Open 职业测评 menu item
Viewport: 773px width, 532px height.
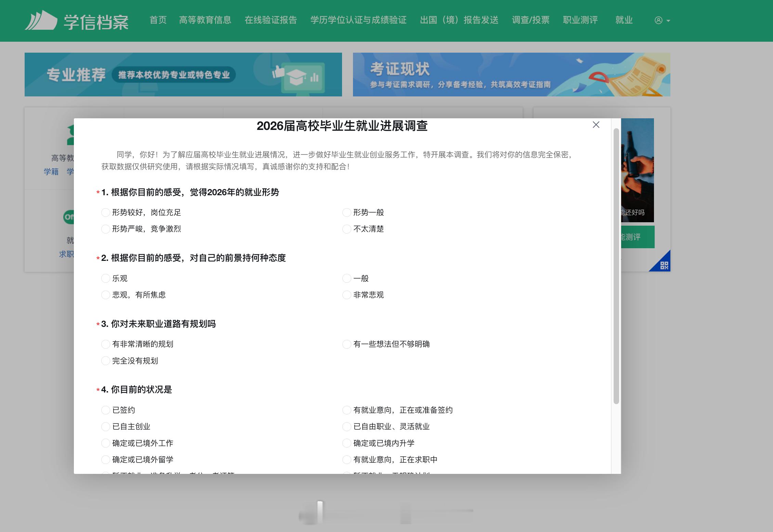[580, 20]
